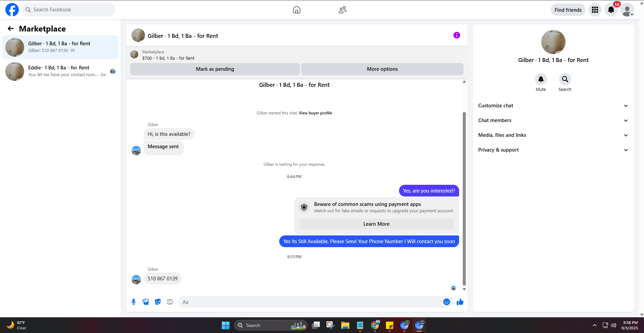Open the Facebook apps menu grid
Image resolution: width=644 pixels, height=333 pixels.
click(595, 10)
